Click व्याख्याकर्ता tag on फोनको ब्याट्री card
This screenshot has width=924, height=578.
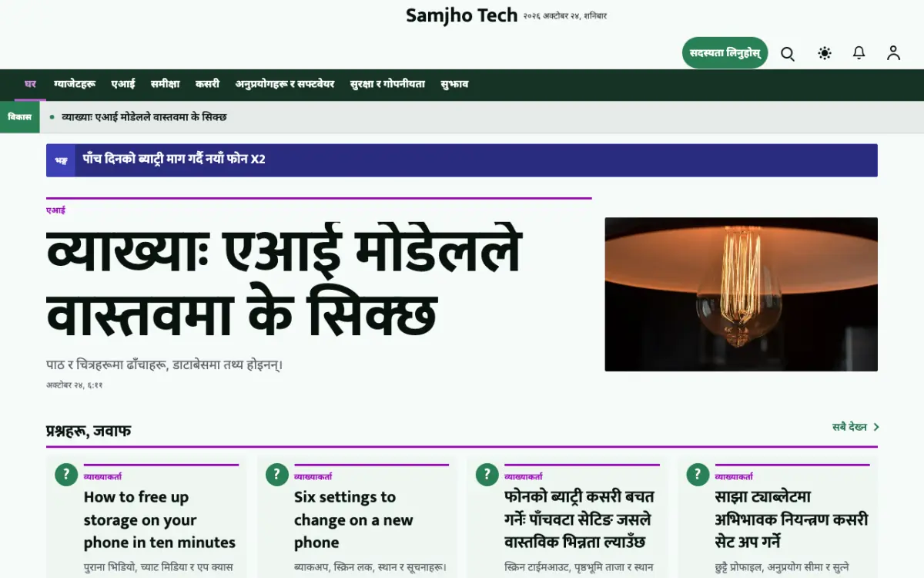click(524, 477)
